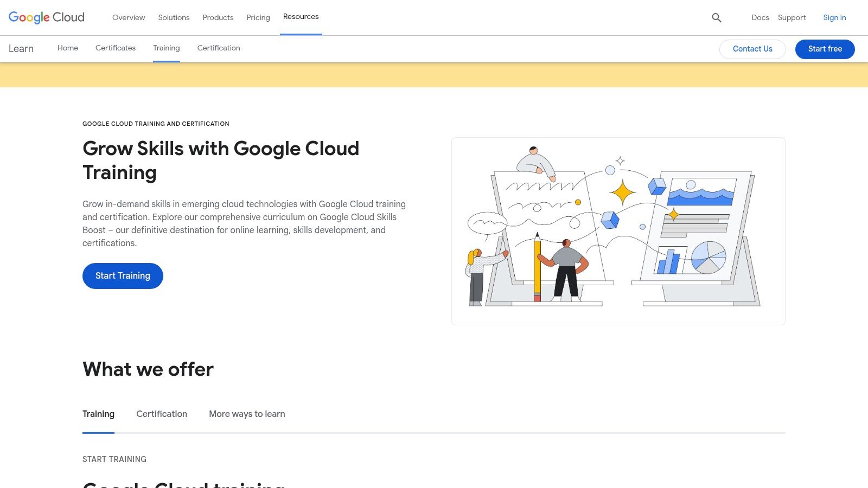868x488 pixels.
Task: Open the Support link
Action: pos(792,17)
